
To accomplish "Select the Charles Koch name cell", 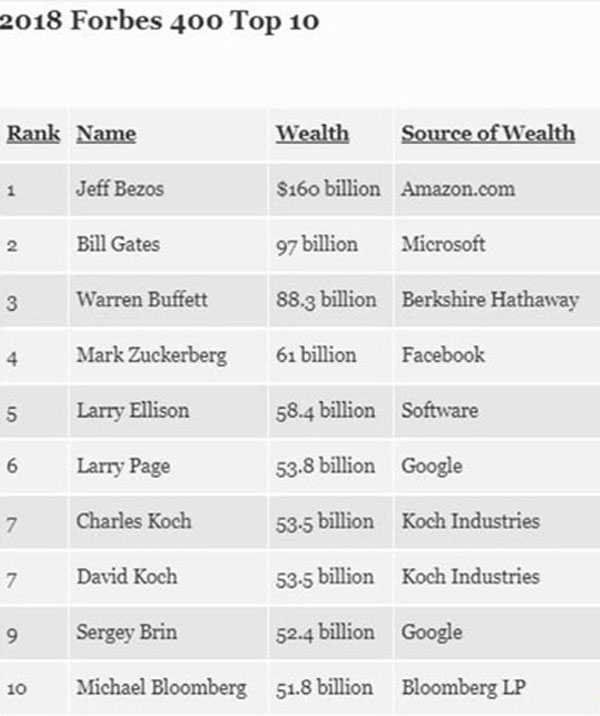I will tap(133, 521).
